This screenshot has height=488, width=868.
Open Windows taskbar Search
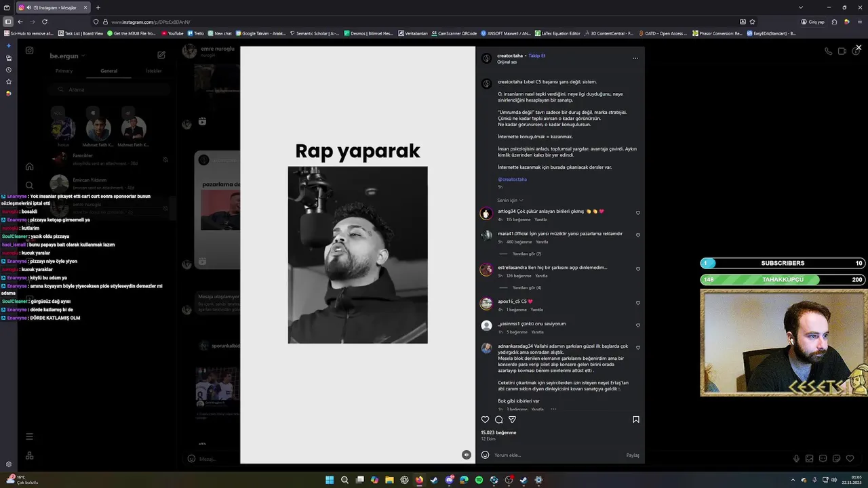point(344,480)
